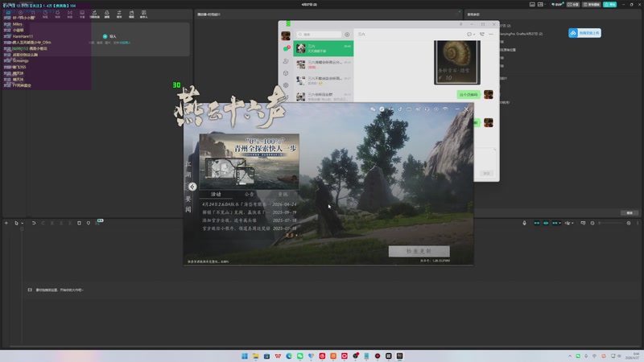Viewport: 644px width, 362px height.
Task: Toggle auto snapping on the timeline
Action: click(546, 223)
